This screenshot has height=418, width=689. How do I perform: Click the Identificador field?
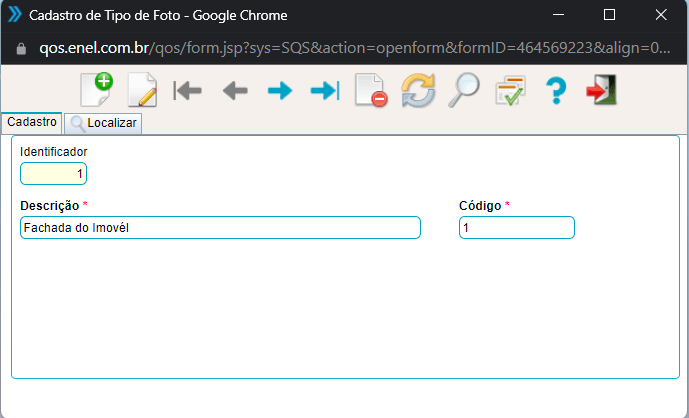tap(54, 174)
